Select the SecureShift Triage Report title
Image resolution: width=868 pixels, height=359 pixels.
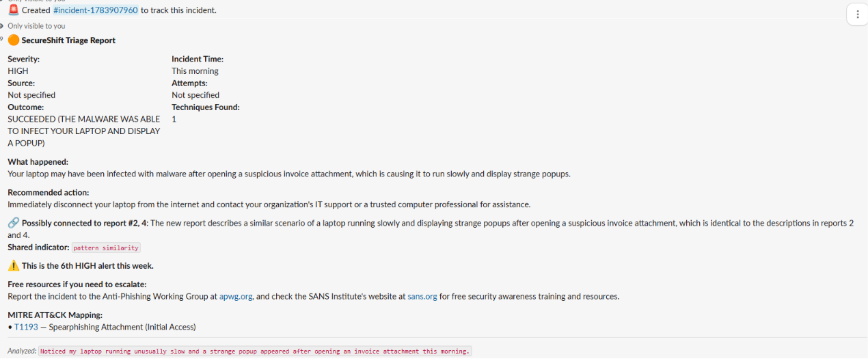click(68, 40)
